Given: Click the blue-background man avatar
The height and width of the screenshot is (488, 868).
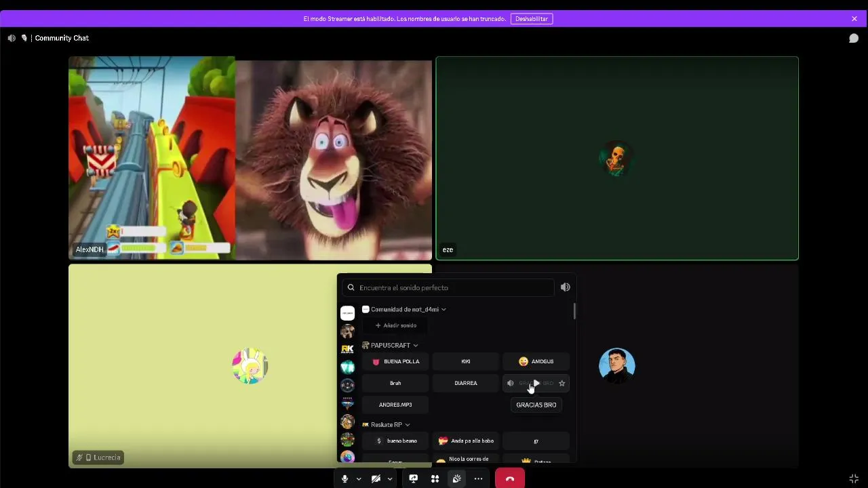Looking at the screenshot, I should (617, 366).
